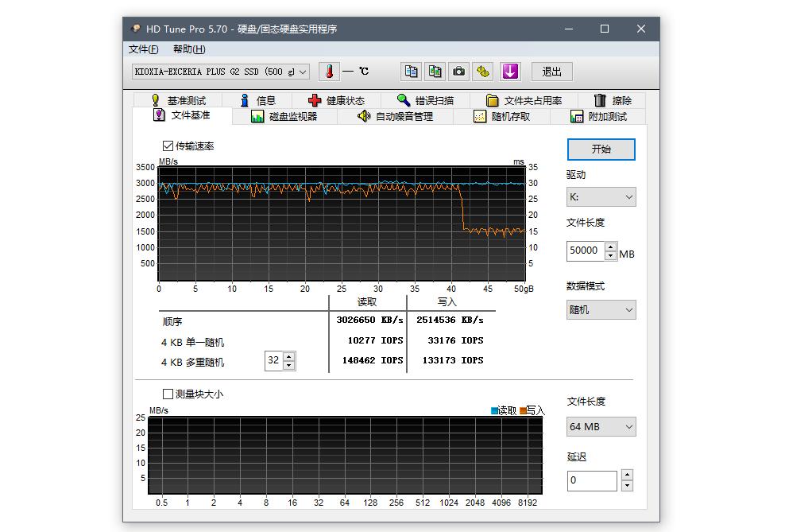Click the temperature thermometer icon
The width and height of the screenshot is (812, 532).
329,72
